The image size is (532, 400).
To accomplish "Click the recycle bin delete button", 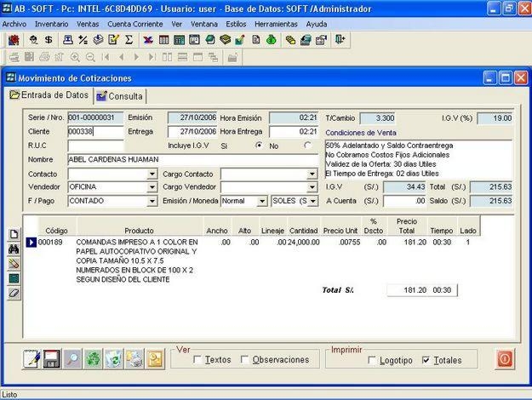I will click(x=113, y=359).
